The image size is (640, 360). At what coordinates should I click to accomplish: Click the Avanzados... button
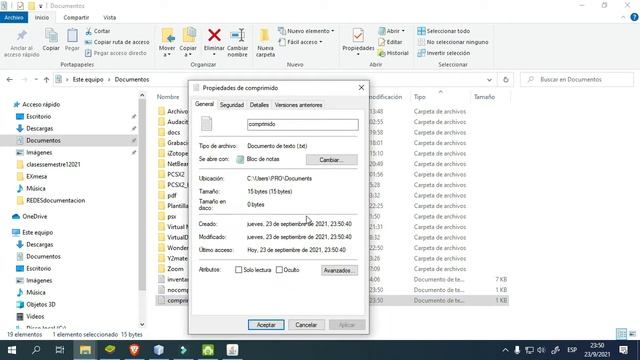coord(339,270)
